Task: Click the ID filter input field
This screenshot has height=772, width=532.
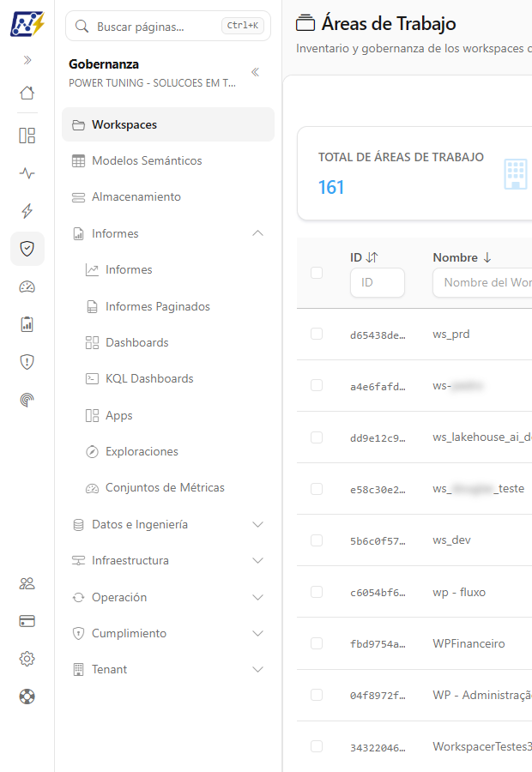Action: click(378, 282)
